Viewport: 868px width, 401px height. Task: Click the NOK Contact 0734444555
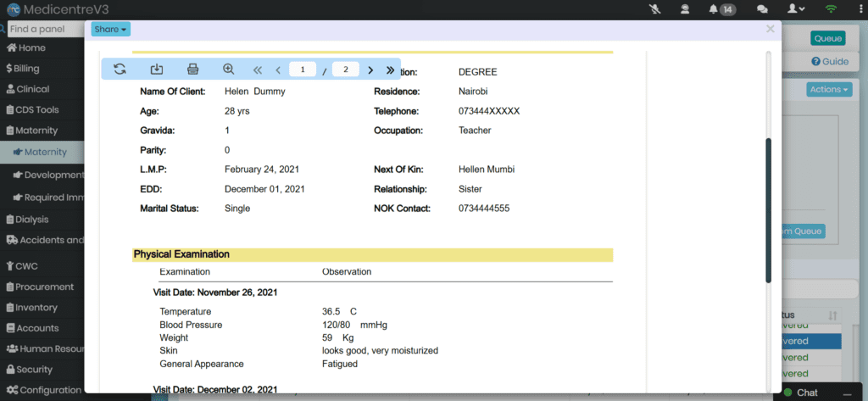point(484,209)
